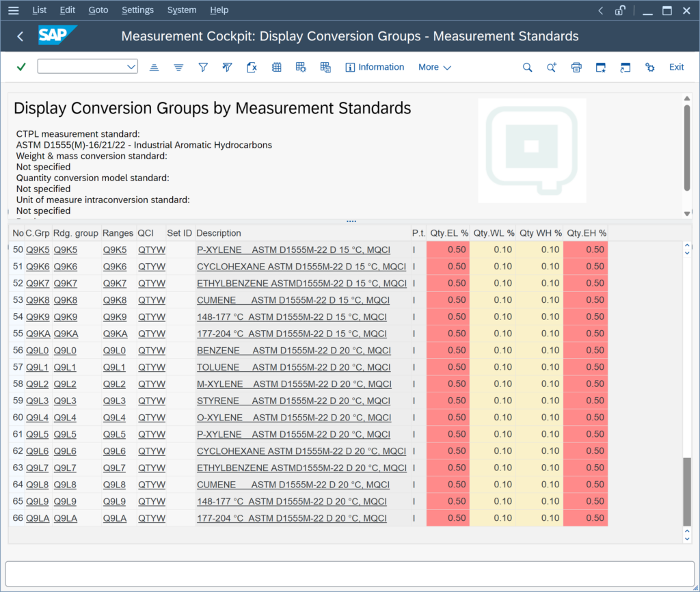700x592 pixels.
Task: Click the Exit button
Action: tap(676, 68)
